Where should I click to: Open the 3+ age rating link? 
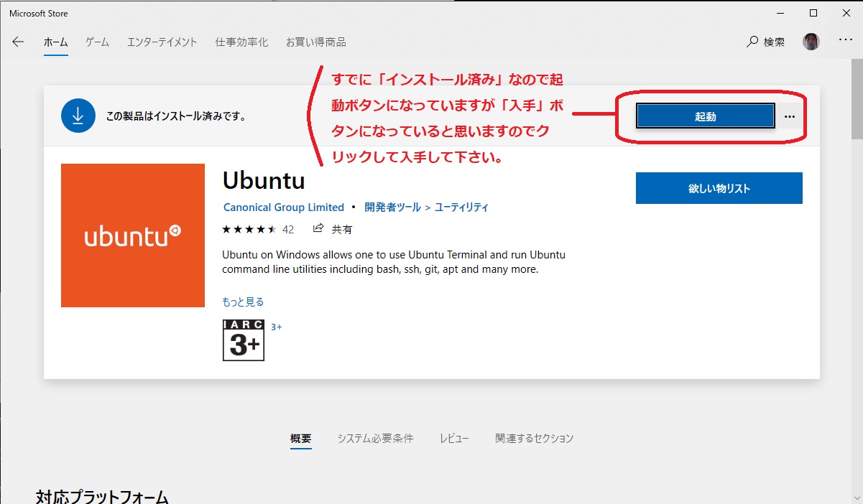pyautogui.click(x=276, y=327)
